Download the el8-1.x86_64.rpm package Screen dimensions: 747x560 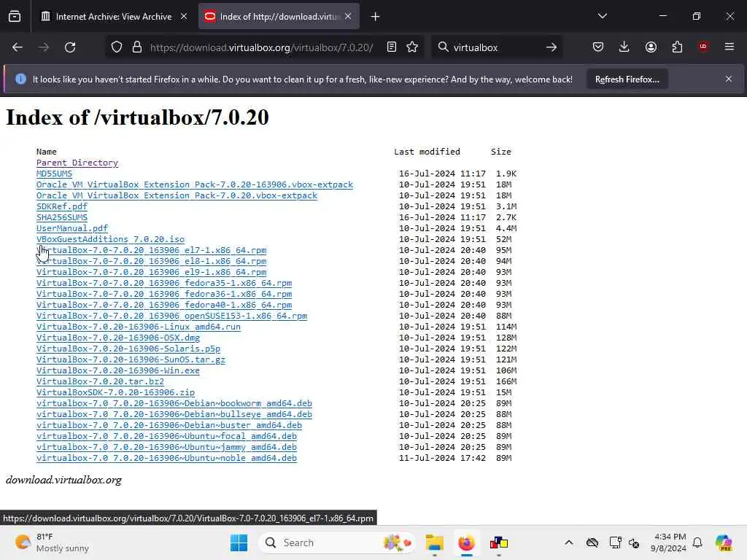[152, 262]
